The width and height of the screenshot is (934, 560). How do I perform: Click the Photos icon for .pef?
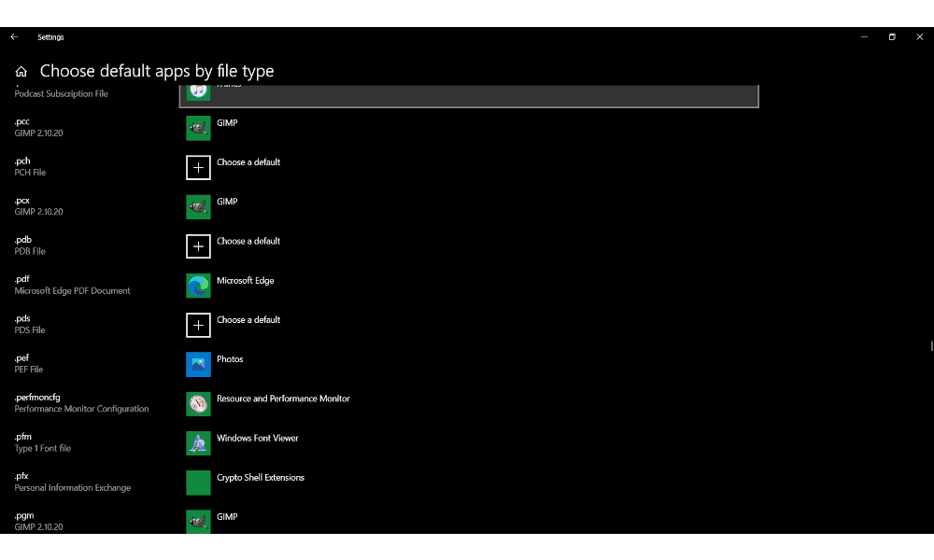198,364
